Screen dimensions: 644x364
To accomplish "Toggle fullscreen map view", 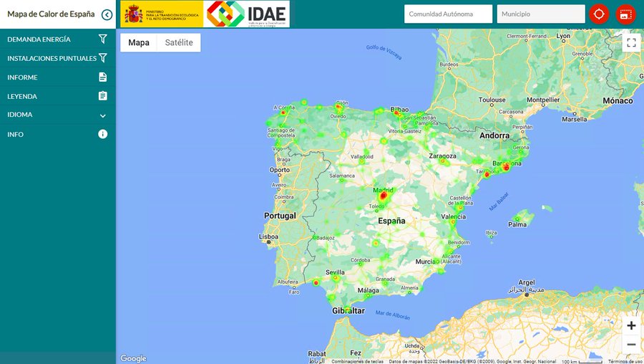I will point(631,42).
